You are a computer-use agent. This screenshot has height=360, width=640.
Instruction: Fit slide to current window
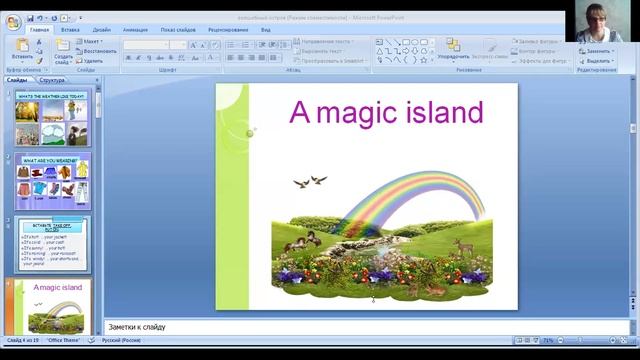[x=624, y=340]
